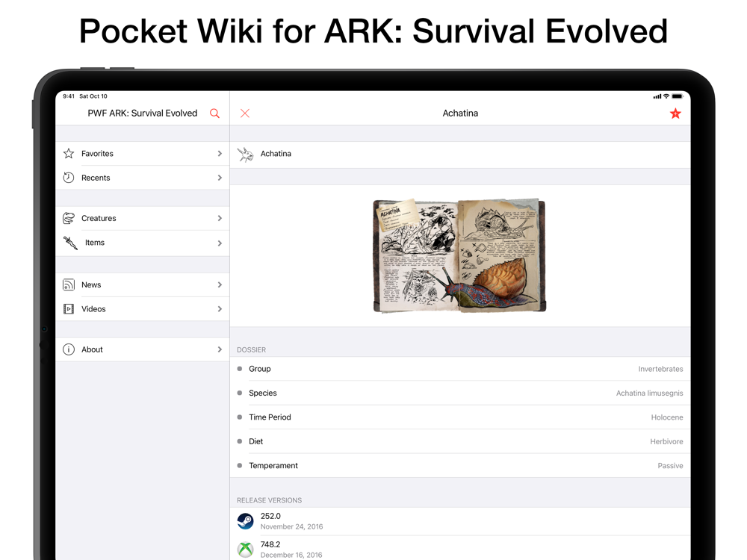Click the Steam icon beside version 252.0
Screen dimensions: 747x560
point(245,521)
